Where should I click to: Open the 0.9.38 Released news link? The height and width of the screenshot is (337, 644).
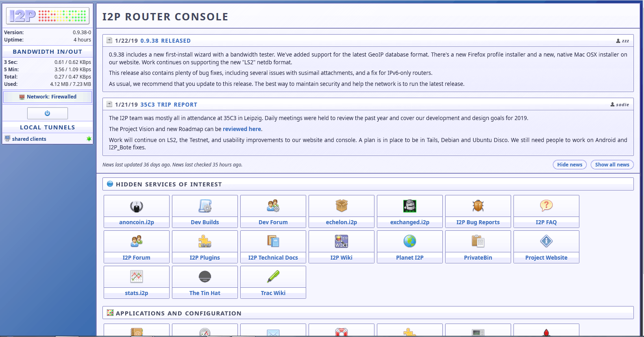coord(165,41)
